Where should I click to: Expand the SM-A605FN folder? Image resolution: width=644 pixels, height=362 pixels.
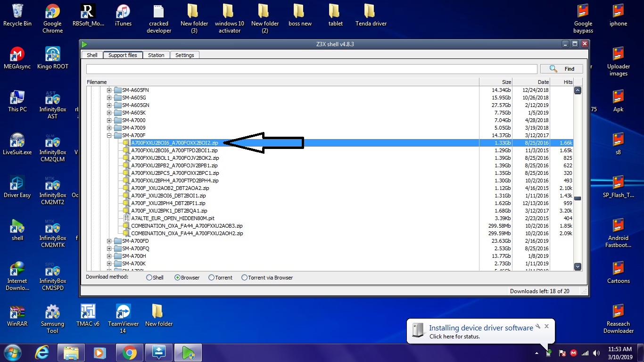(x=109, y=90)
